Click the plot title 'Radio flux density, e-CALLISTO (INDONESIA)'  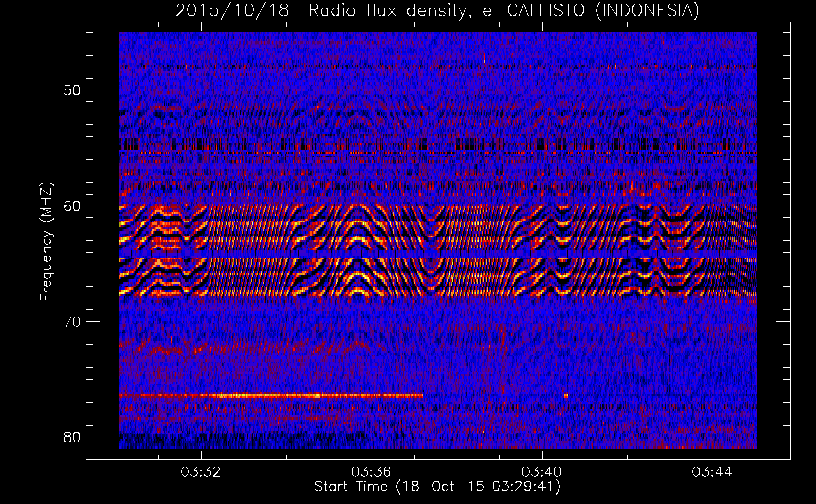pyautogui.click(x=503, y=10)
